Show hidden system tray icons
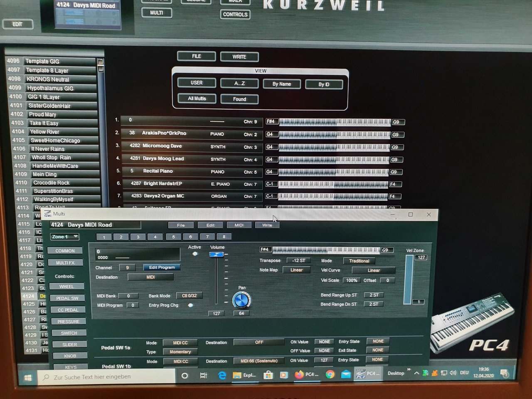The width and height of the screenshot is (532, 399). pyautogui.click(x=416, y=373)
